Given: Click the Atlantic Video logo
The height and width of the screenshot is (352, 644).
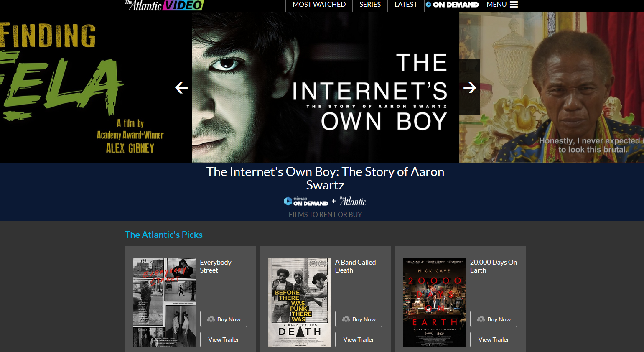Looking at the screenshot, I should click(x=164, y=5).
